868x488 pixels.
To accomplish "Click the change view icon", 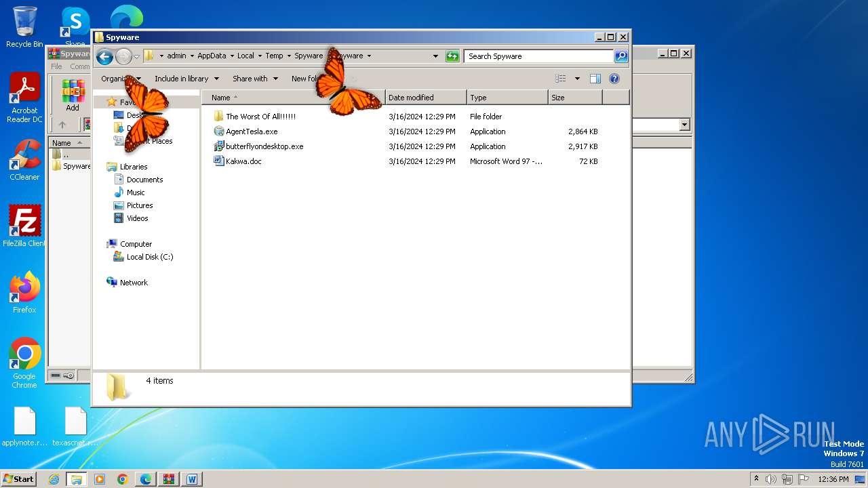I will [561, 79].
